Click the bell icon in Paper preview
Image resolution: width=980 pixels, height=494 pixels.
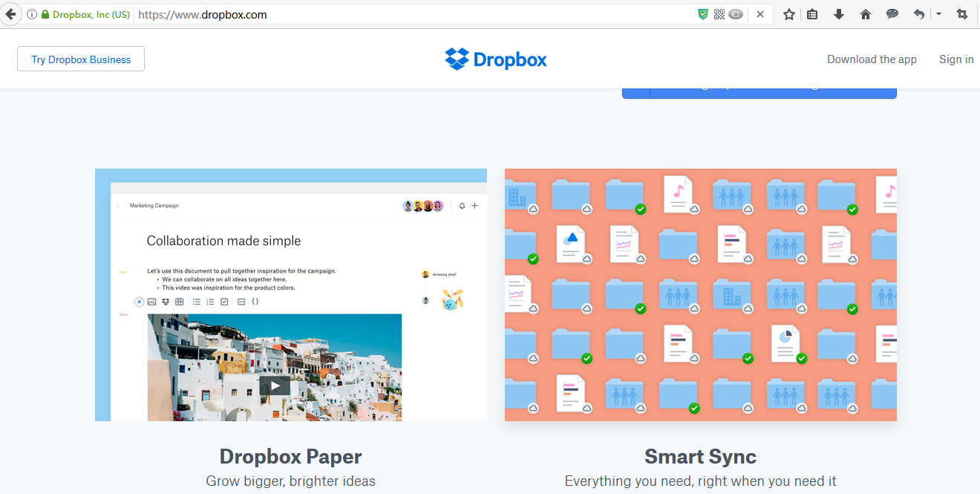click(462, 206)
